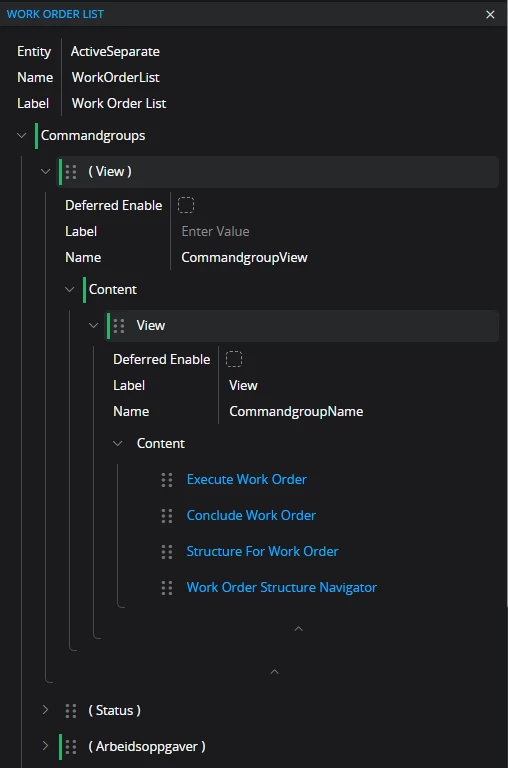Open the Execute Work Order link

[246, 479]
